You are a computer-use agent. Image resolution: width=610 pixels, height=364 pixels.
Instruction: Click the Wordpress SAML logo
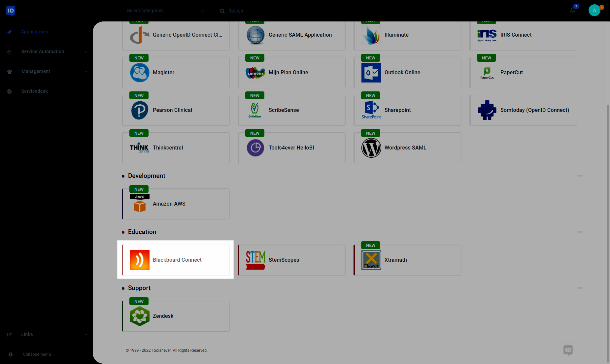point(371,148)
